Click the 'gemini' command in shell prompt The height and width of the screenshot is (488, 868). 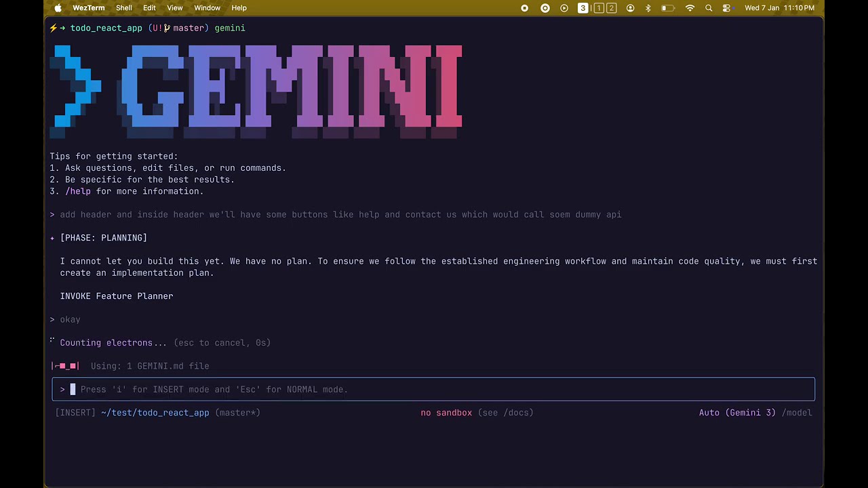click(x=230, y=28)
